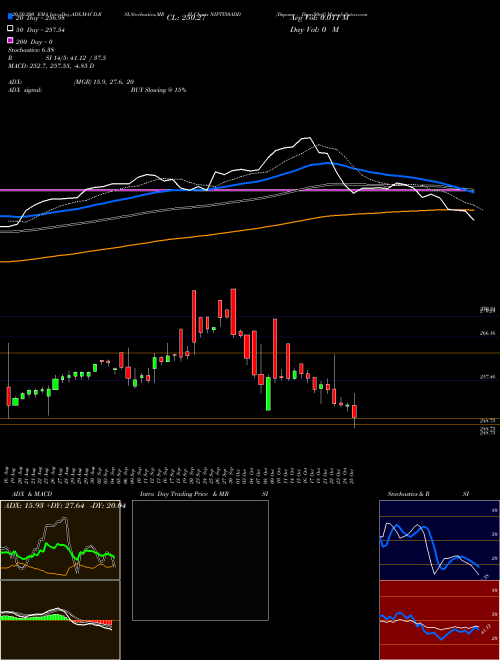Click the 'Stochastics & R' panel title
The image size is (500, 660).
[409, 494]
